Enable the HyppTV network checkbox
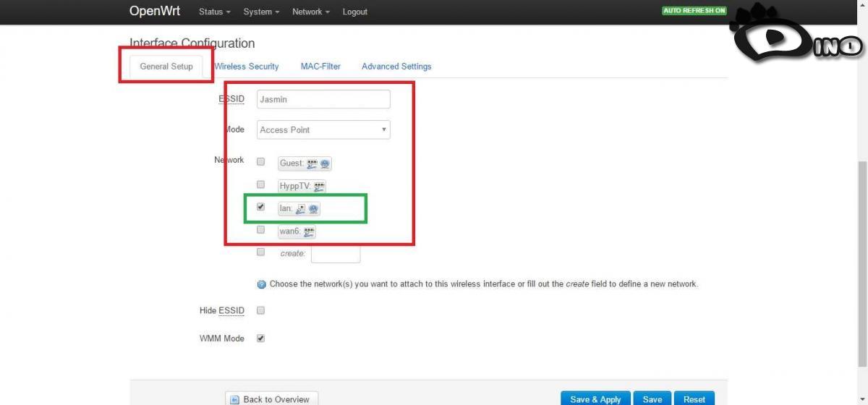 click(260, 184)
